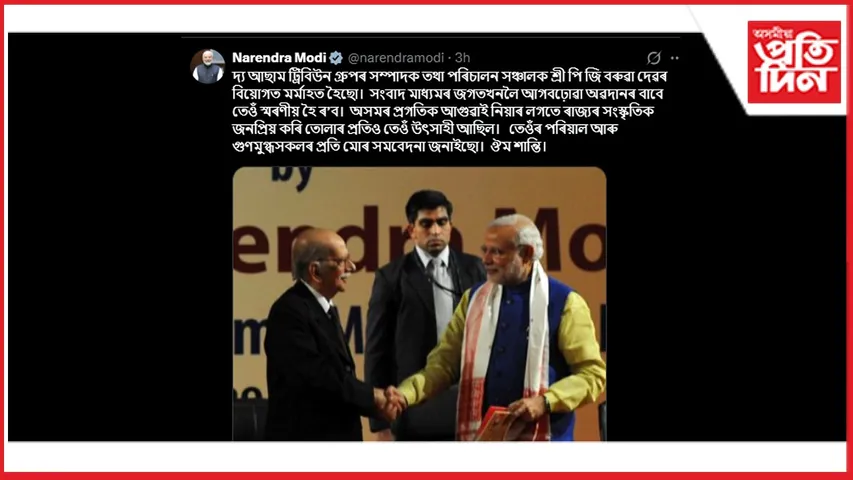Click the red Asomiya Pratidin logo
Viewport: 853px width, 480px height.
pyautogui.click(x=794, y=62)
